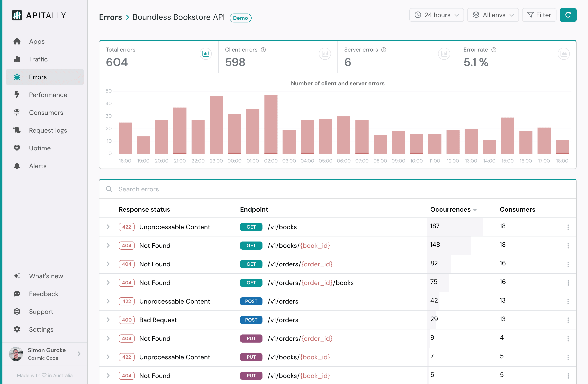This screenshot has height=384, width=588.
Task: Open row menu for 82 occurrences row
Action: [x=568, y=264]
